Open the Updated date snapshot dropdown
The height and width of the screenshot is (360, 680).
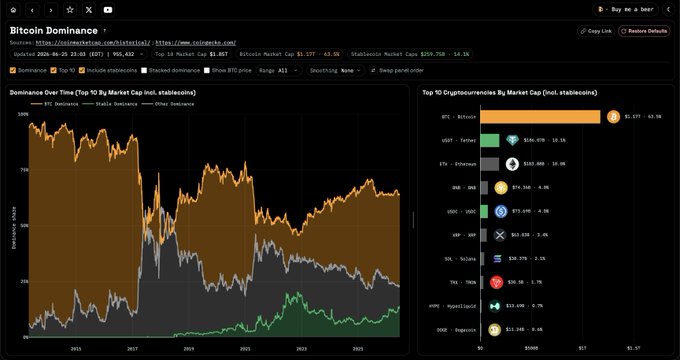(78, 54)
